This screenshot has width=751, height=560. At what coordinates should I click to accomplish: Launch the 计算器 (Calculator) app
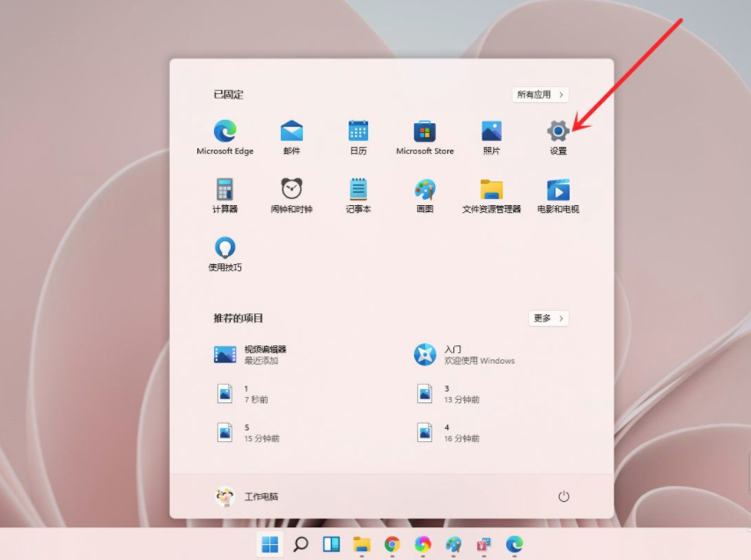point(225,191)
